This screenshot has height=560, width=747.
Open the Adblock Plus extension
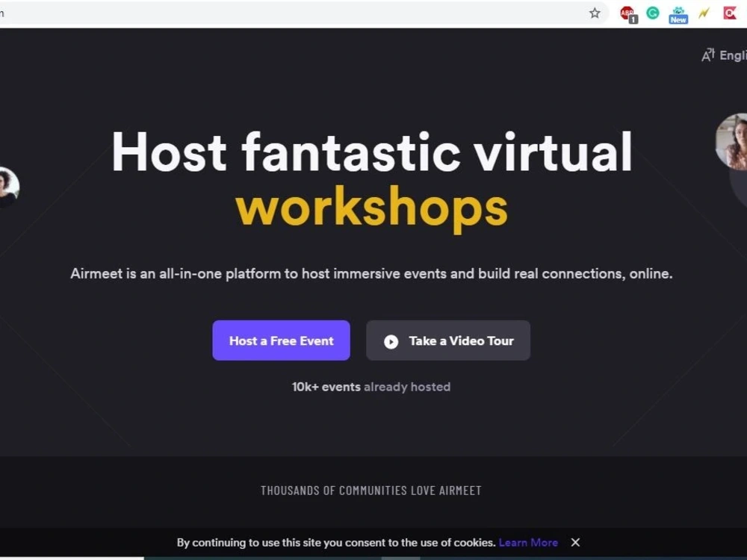(629, 14)
